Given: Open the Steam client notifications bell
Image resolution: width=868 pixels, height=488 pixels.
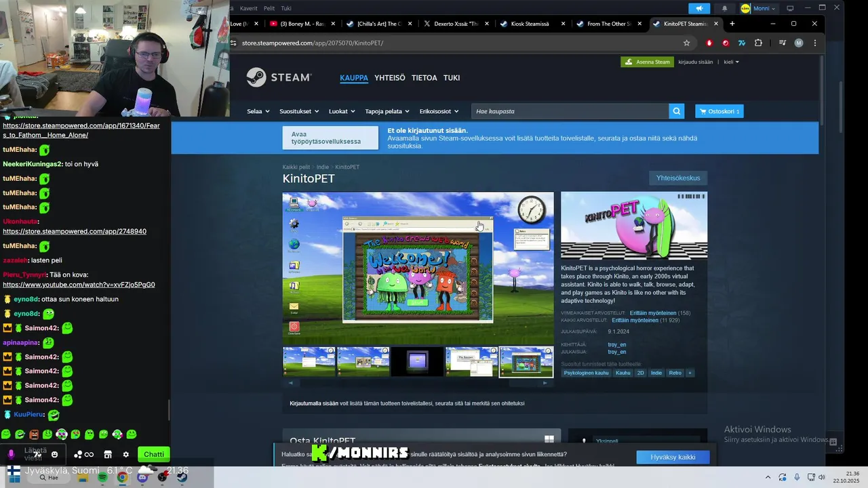Looking at the screenshot, I should [x=724, y=8].
